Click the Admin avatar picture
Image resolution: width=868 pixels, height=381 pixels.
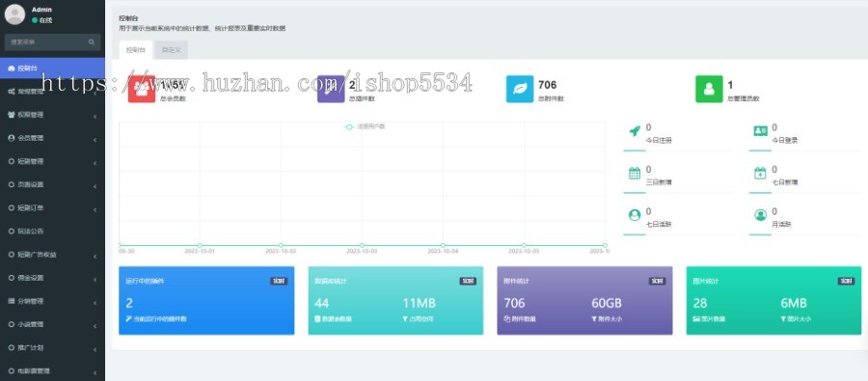pos(14,14)
